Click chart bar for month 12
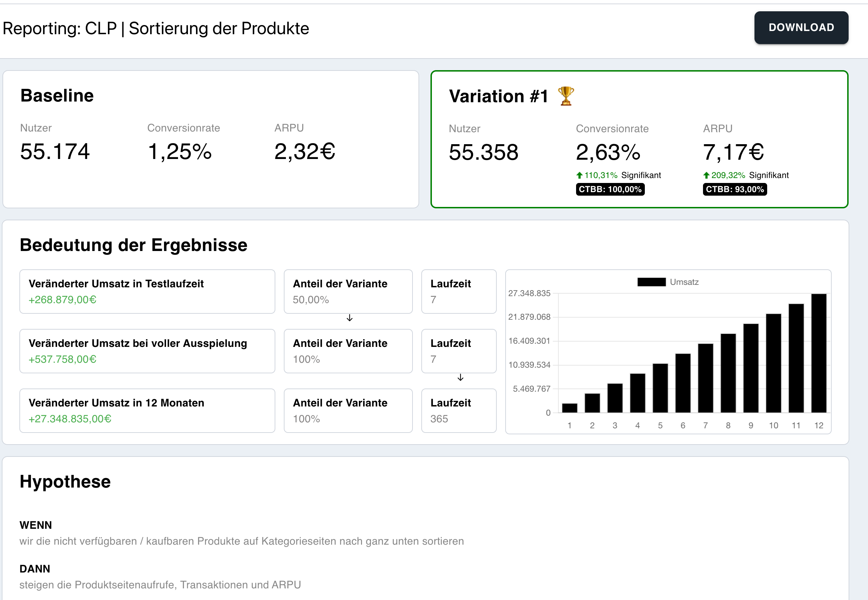The height and width of the screenshot is (600, 868). tap(818, 353)
